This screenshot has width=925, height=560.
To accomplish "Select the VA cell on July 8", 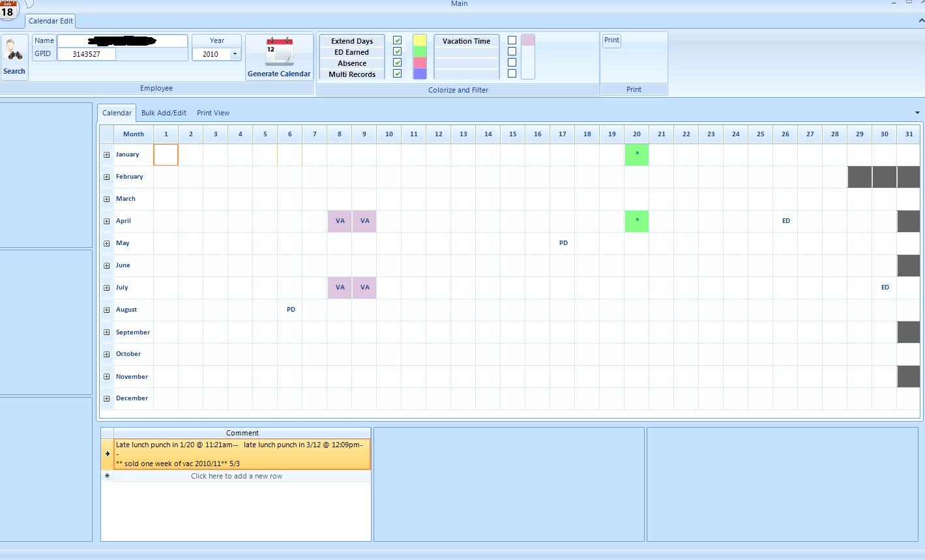I will (x=340, y=287).
